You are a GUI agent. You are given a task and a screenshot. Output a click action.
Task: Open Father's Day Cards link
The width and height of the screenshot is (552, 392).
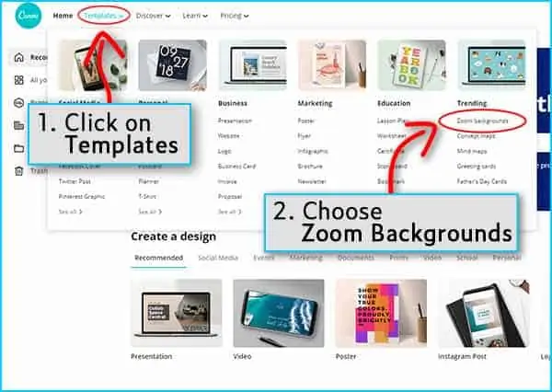coord(481,181)
